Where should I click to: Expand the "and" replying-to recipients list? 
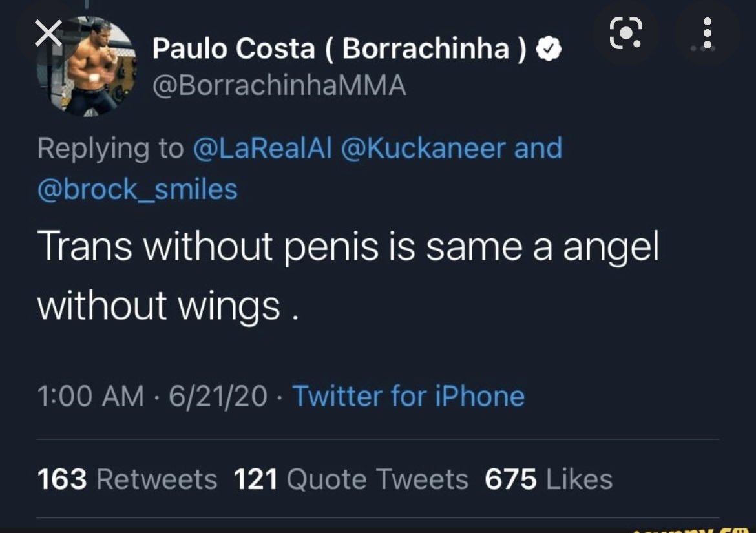pos(538,148)
